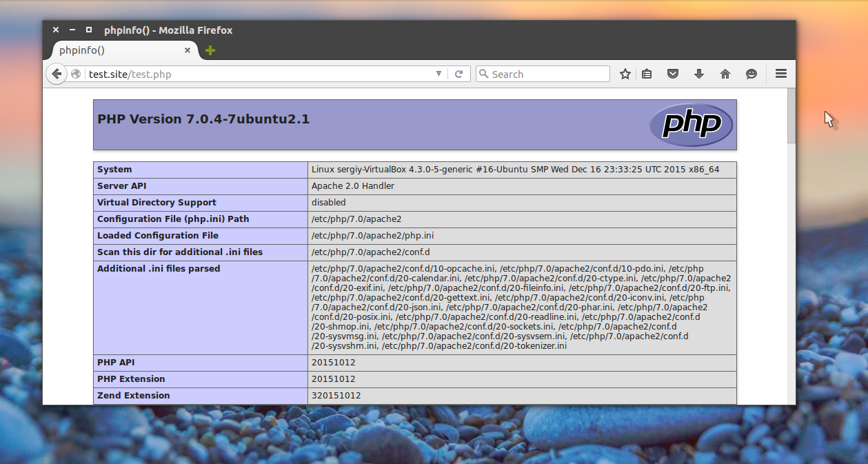The height and width of the screenshot is (464, 868).
Task: Go back using the Back arrow button
Action: click(57, 74)
